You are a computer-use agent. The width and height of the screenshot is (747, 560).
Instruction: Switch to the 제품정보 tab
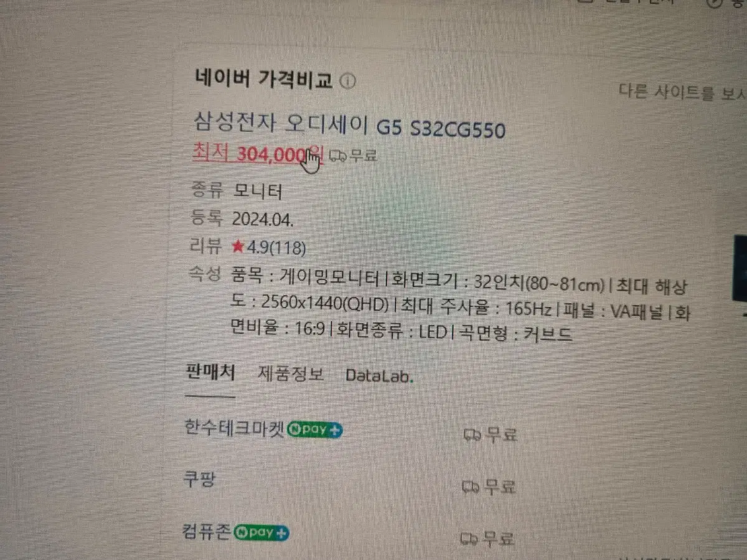coord(291,375)
